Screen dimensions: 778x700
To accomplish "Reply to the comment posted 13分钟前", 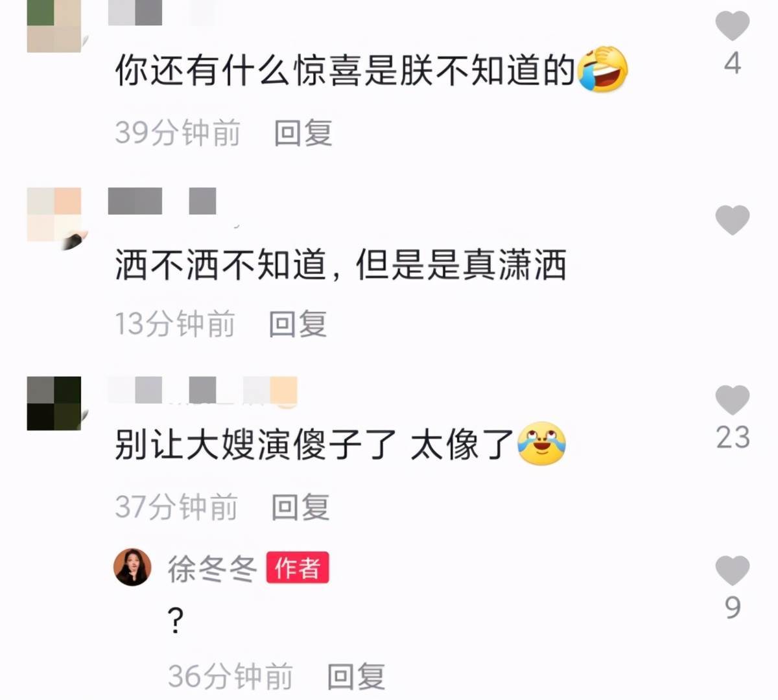I will 298,323.
